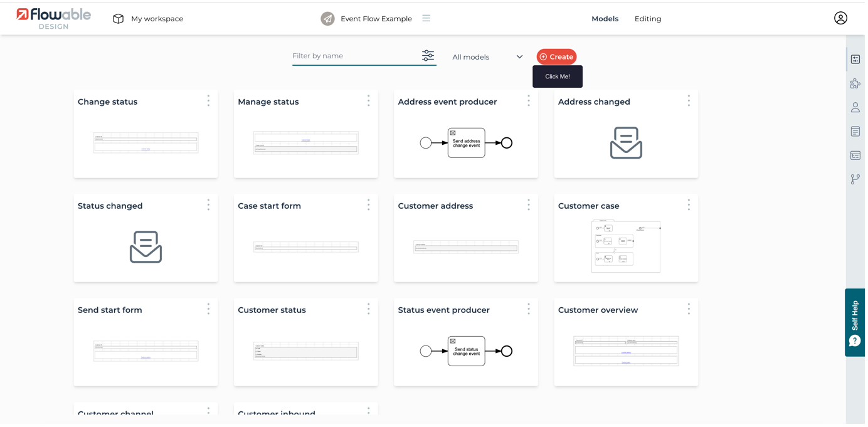Click the red Create button
This screenshot has width=868, height=427.
click(x=556, y=57)
